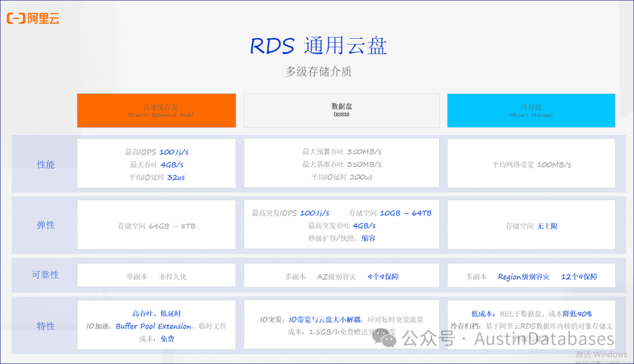
Task: Click the text AZ级别容灾
Action: [336, 277]
